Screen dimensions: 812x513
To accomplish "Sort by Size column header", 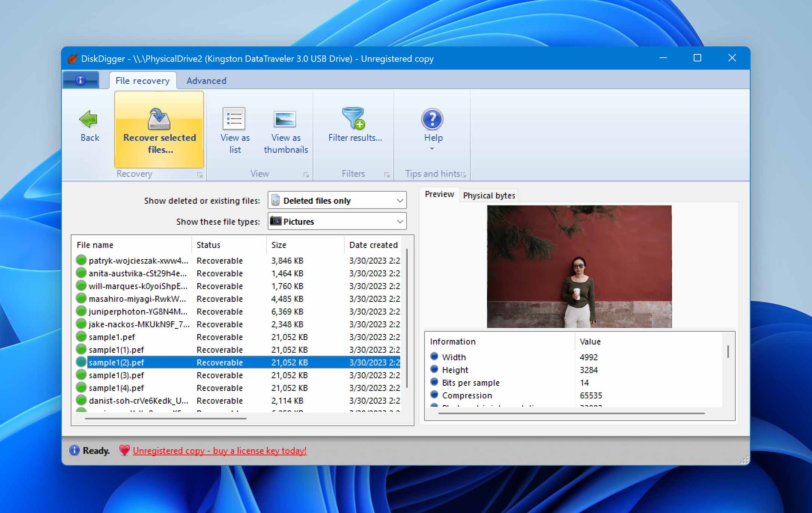I will point(305,245).
